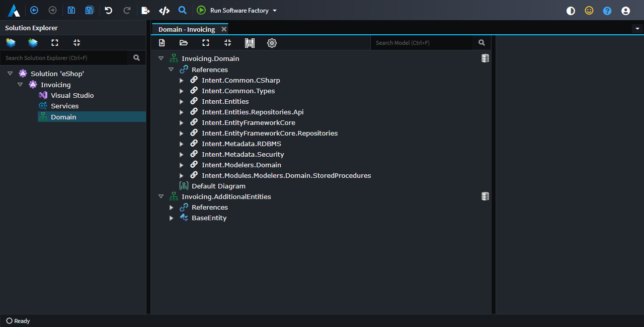This screenshot has width=644, height=327.
Task: Click the Solution Explorer search magnifier button
Action: tap(136, 58)
